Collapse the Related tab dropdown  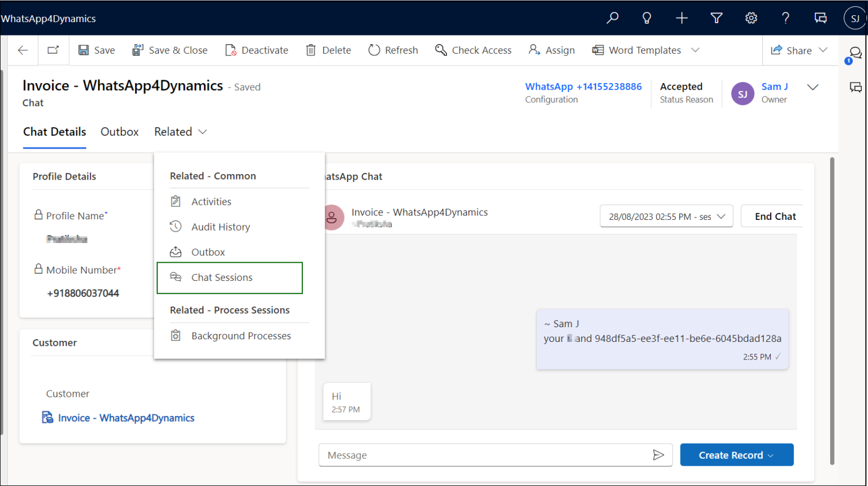[x=180, y=132]
